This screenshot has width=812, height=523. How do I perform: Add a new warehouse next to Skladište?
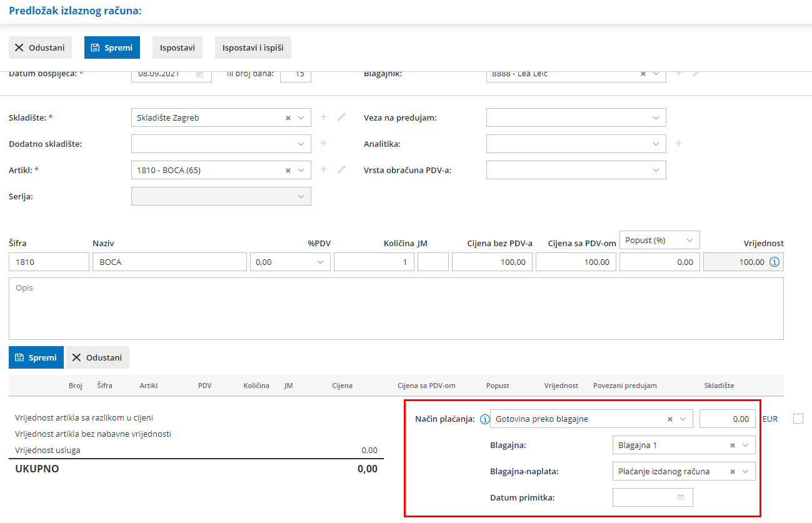(324, 117)
